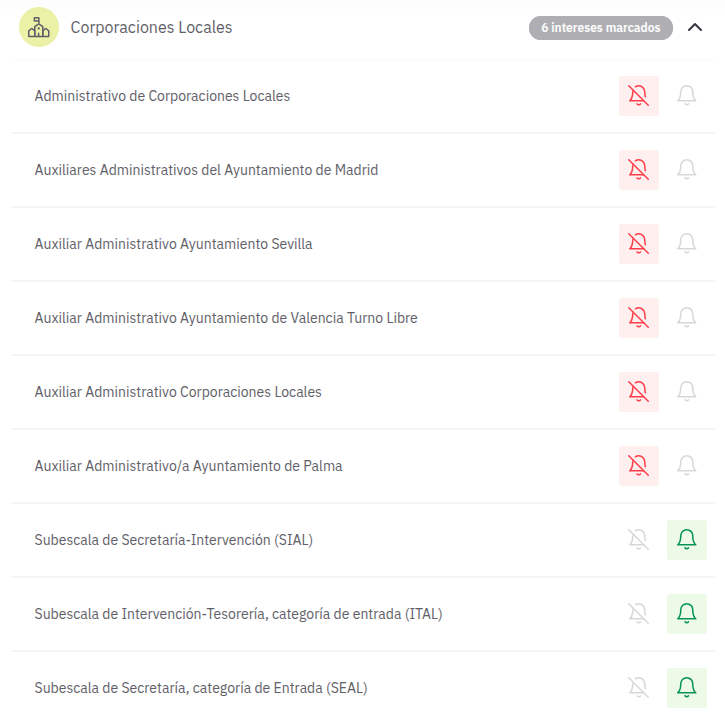Click green bell for Intervención-Tesorería (ITAL)

pos(687,614)
